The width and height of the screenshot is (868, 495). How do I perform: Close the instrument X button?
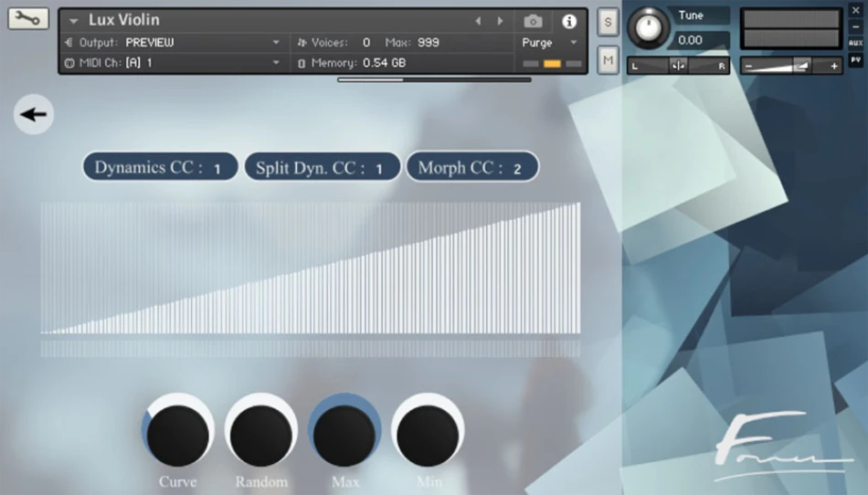855,10
